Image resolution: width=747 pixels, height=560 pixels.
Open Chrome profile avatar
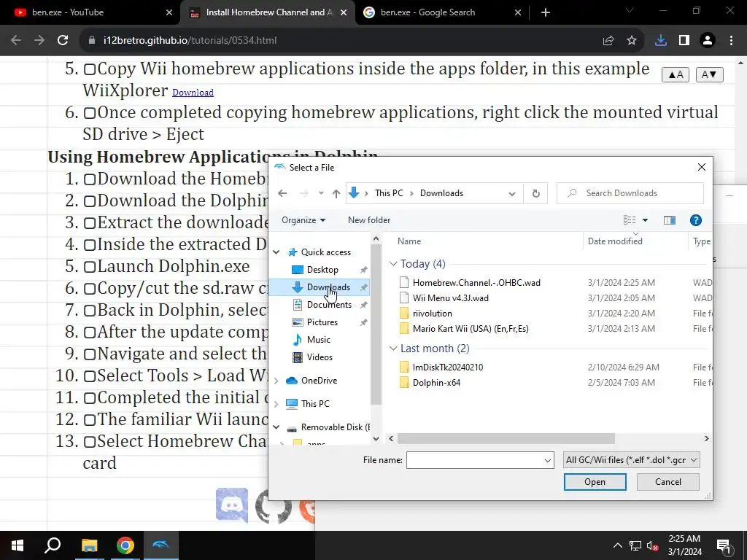708,41
